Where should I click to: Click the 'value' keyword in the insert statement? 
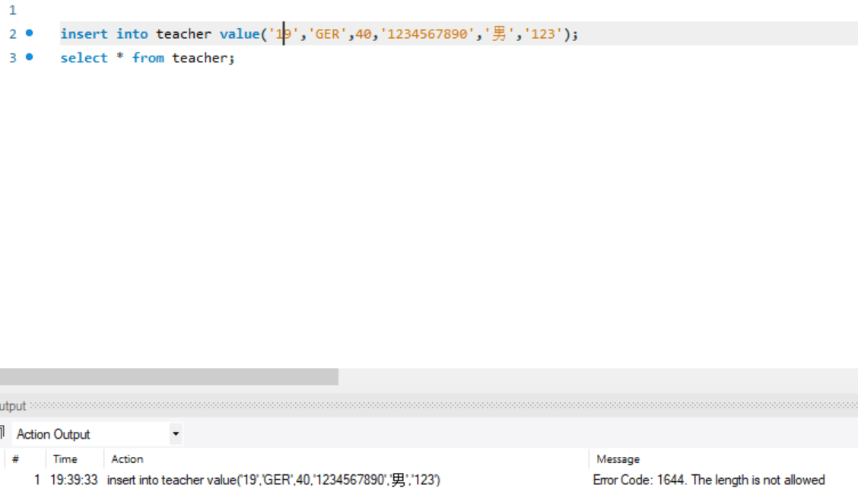(240, 34)
